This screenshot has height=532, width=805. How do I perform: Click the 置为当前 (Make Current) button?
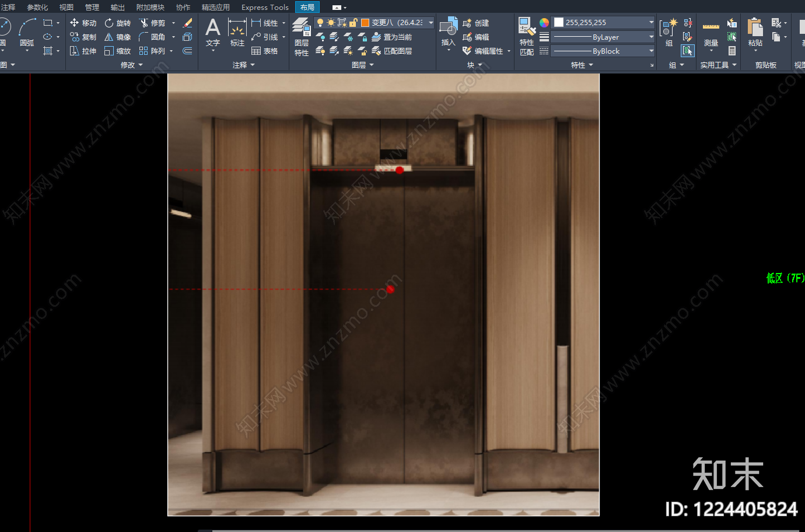391,37
